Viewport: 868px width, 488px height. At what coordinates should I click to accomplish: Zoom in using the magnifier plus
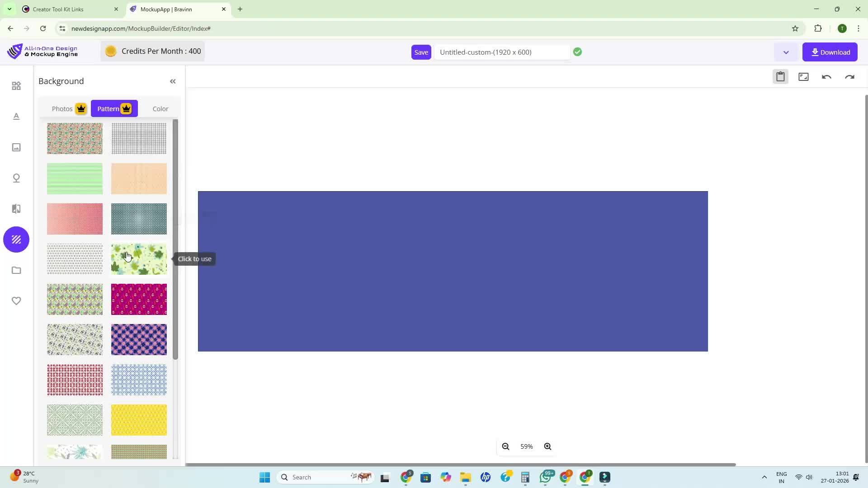tap(547, 446)
